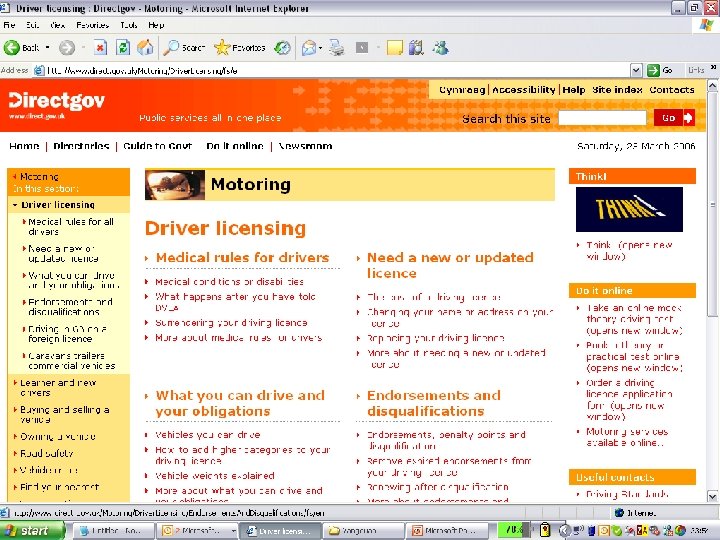Open the Accessibility link
Viewport: 720px width, 540px height.
523,90
